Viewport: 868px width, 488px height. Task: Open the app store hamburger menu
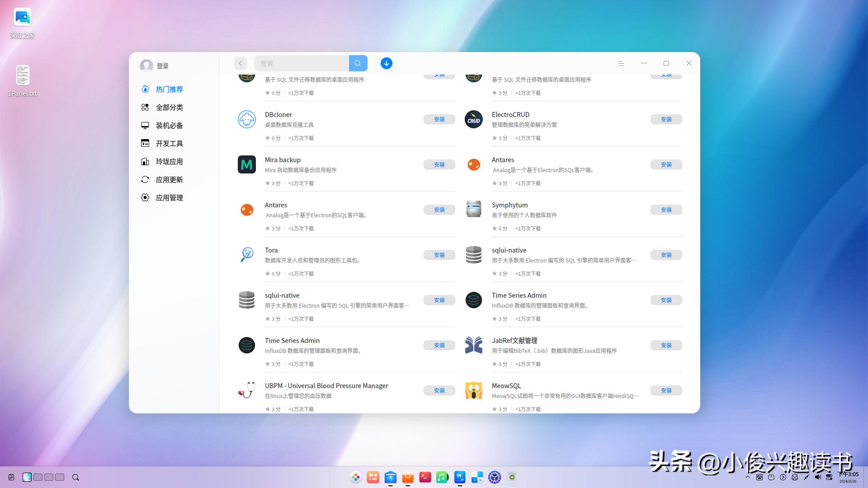coord(621,64)
